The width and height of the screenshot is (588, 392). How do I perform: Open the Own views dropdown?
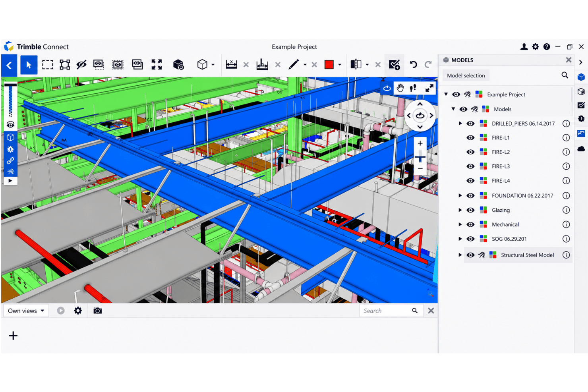pyautogui.click(x=26, y=311)
